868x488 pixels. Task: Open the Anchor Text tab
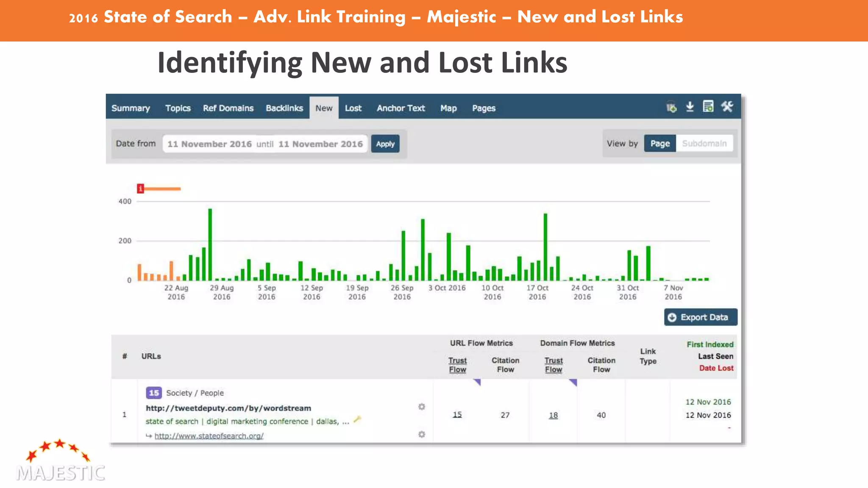[401, 108]
